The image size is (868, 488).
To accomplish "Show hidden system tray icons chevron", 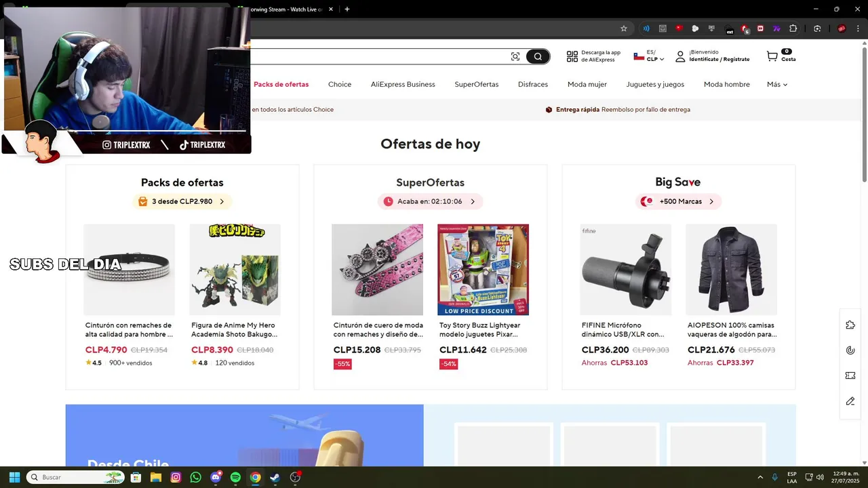I will 760,477.
